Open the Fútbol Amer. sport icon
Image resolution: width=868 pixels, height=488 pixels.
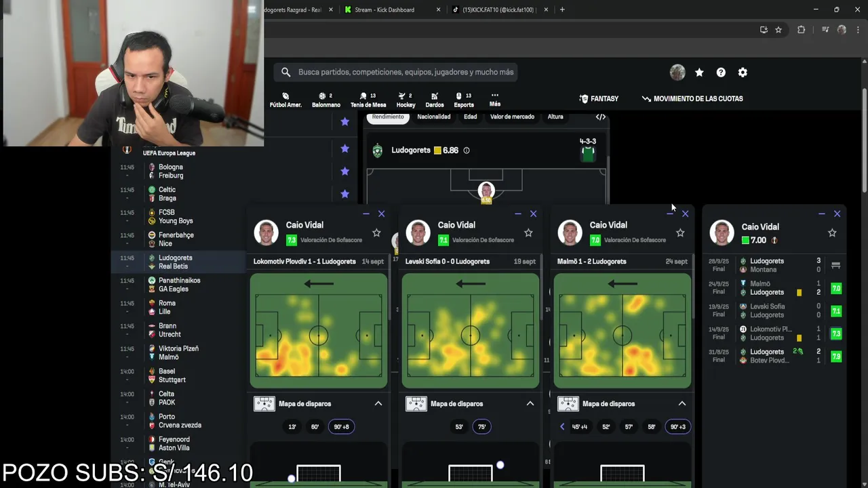coord(285,100)
